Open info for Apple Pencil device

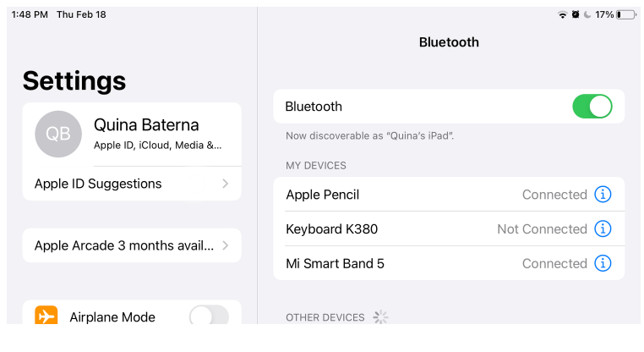(x=603, y=194)
